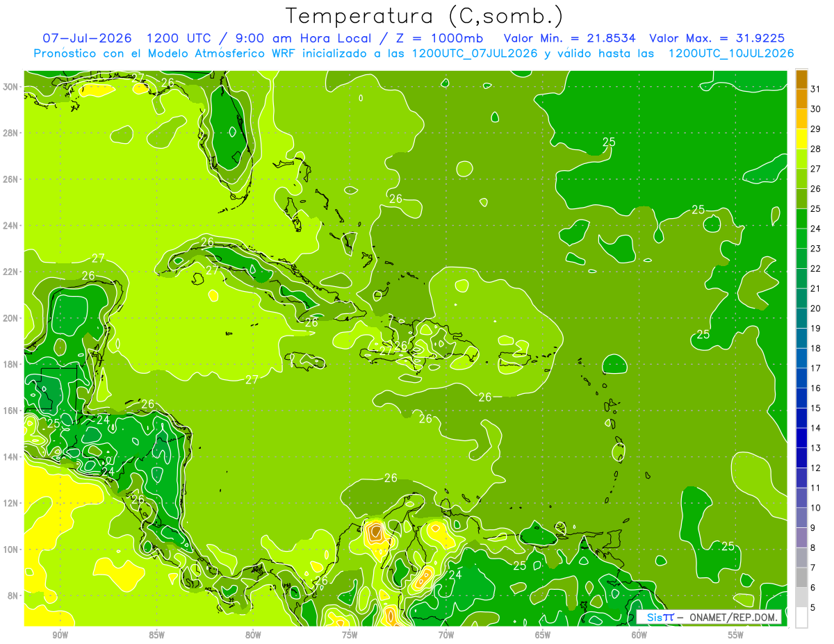Viewport: 834px width, 644px height.
Task: Click the valid-until stamp '1200UTC_10JUL2026'
Action: pos(731,53)
